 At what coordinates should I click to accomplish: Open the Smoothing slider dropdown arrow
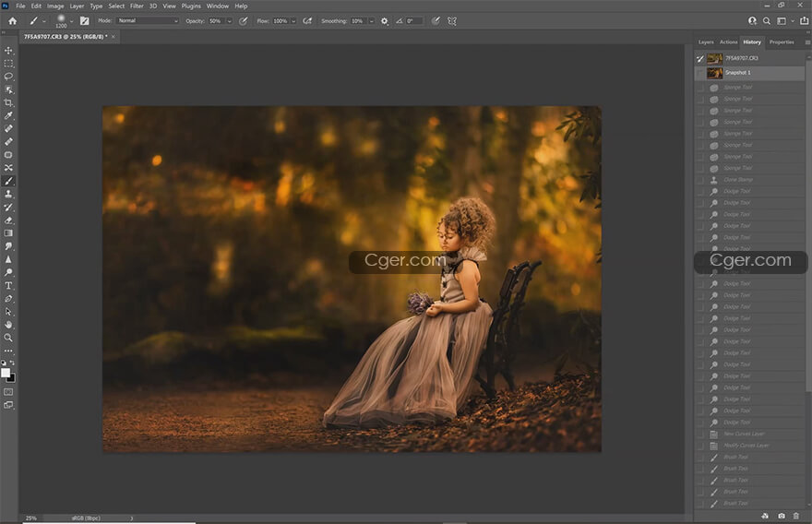[371, 21]
